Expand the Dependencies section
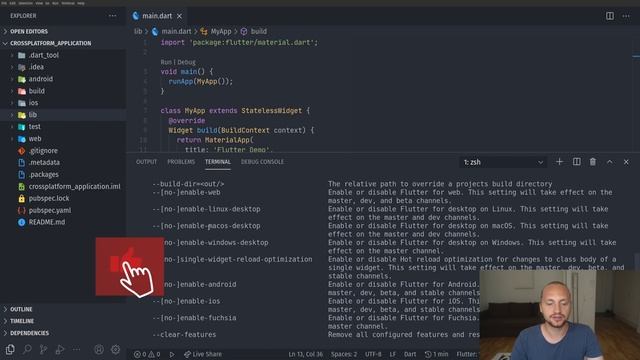The image size is (640, 360). (63, 333)
